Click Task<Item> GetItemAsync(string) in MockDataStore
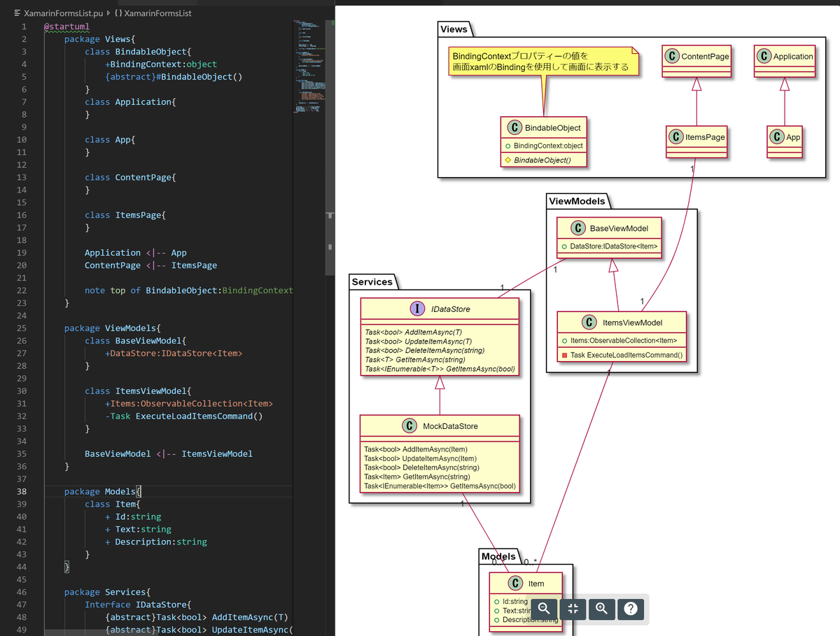Screen dimensions: 840x636 [x=417, y=476]
